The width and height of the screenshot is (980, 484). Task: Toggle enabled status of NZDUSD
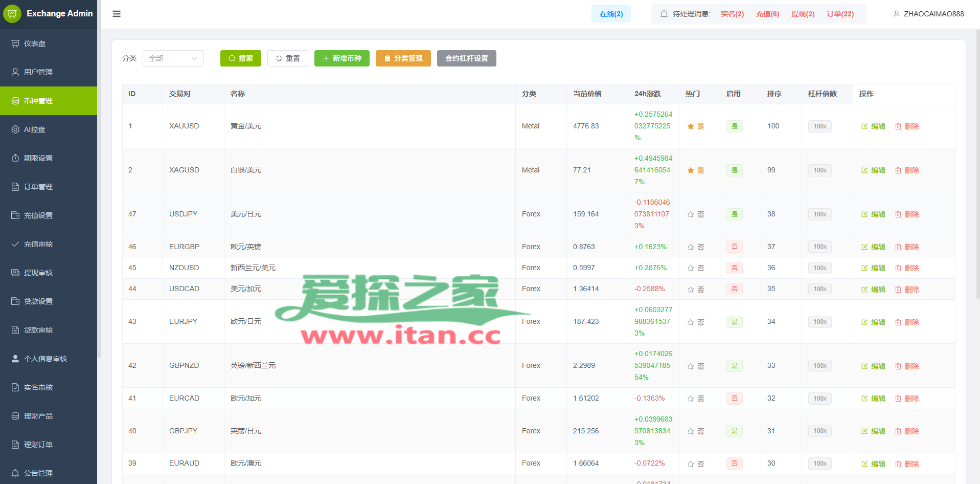point(735,268)
